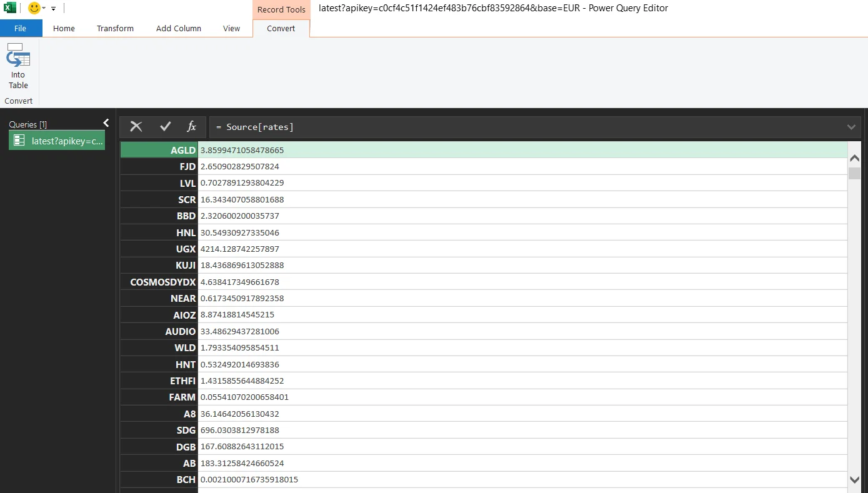This screenshot has height=493, width=868.
Task: Open the File menu
Action: click(x=21, y=28)
